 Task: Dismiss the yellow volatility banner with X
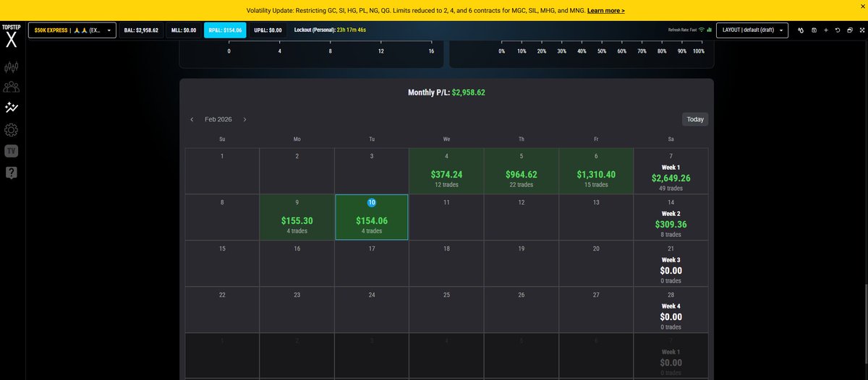point(862,6)
